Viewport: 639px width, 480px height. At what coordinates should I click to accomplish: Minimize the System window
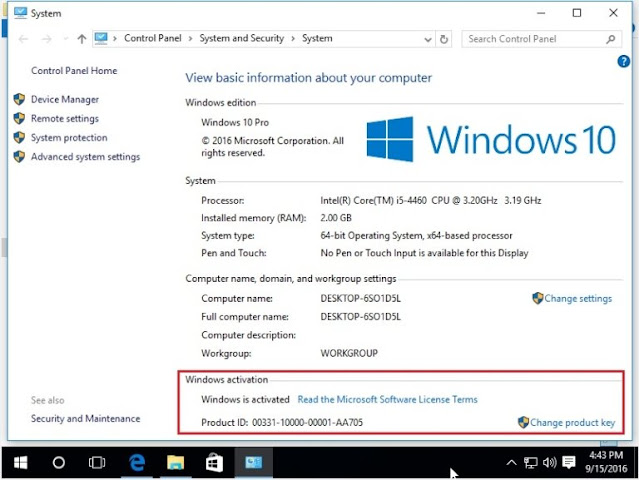tap(541, 13)
